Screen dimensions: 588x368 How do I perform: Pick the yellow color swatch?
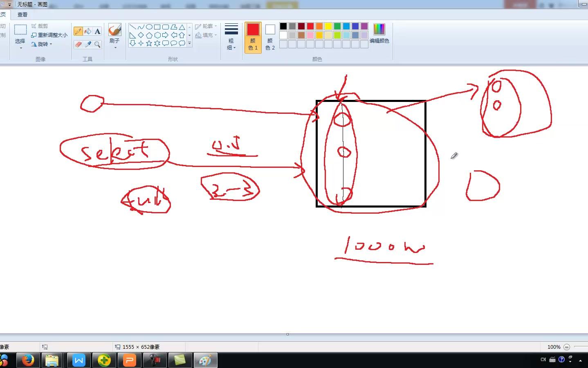tap(328, 26)
